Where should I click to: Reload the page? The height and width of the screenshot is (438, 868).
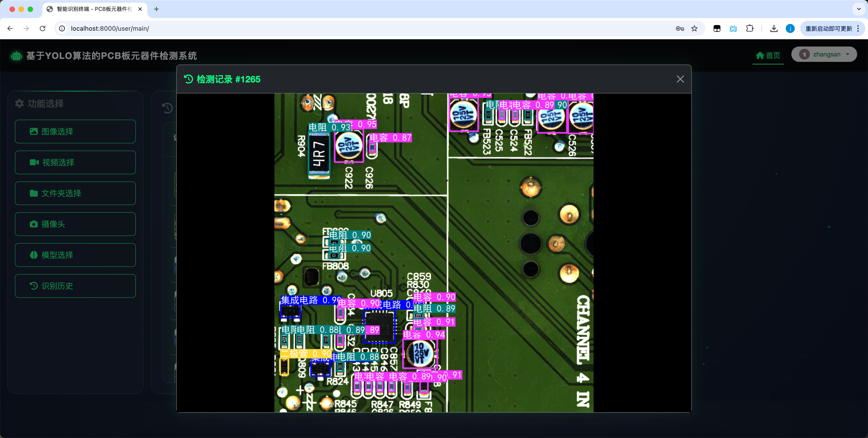click(42, 29)
